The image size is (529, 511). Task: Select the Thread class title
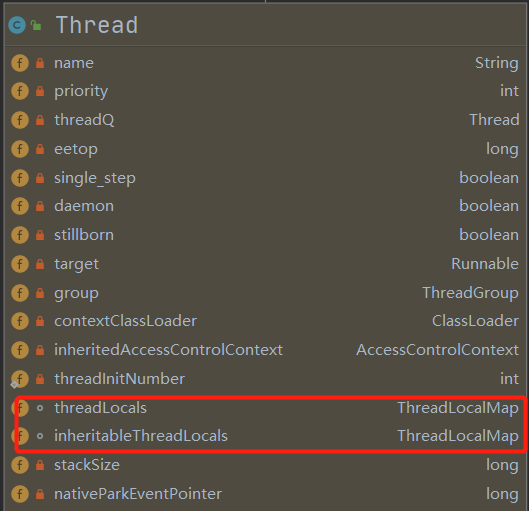pyautogui.click(x=97, y=25)
